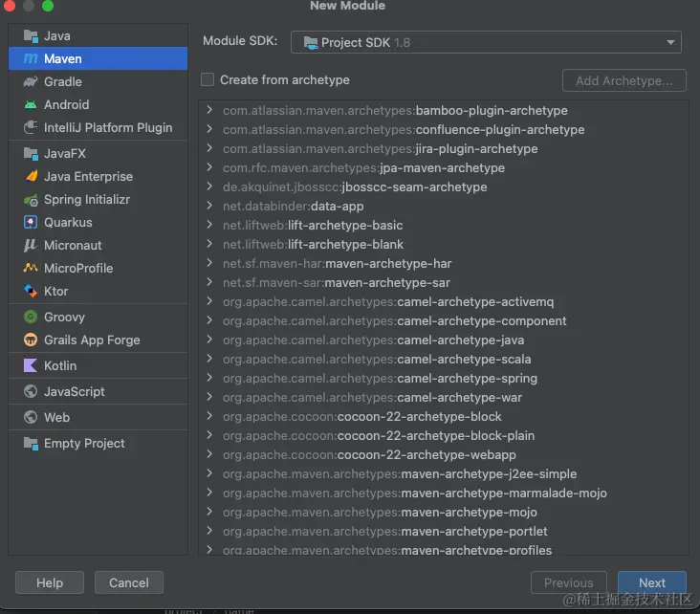Select maven-archetype-sar archetype row
The height and width of the screenshot is (614, 700).
[444, 283]
